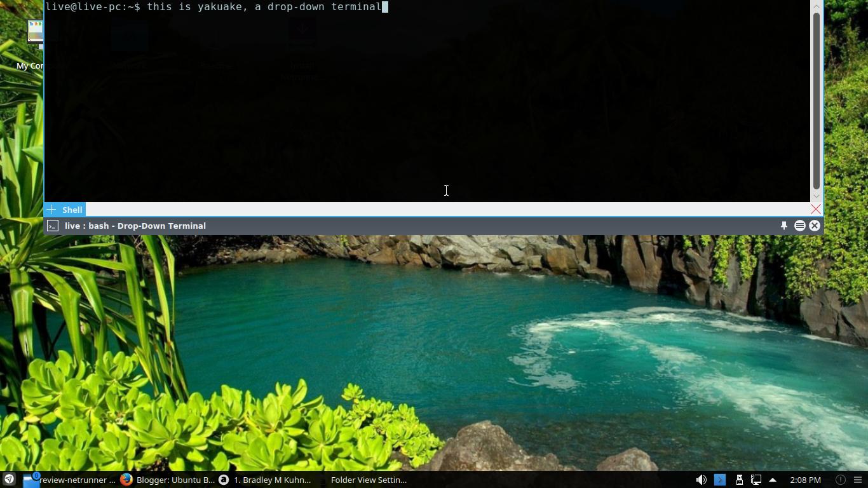Open the Yakuake hamburger menu
This screenshot has height=488, width=868.
[799, 226]
